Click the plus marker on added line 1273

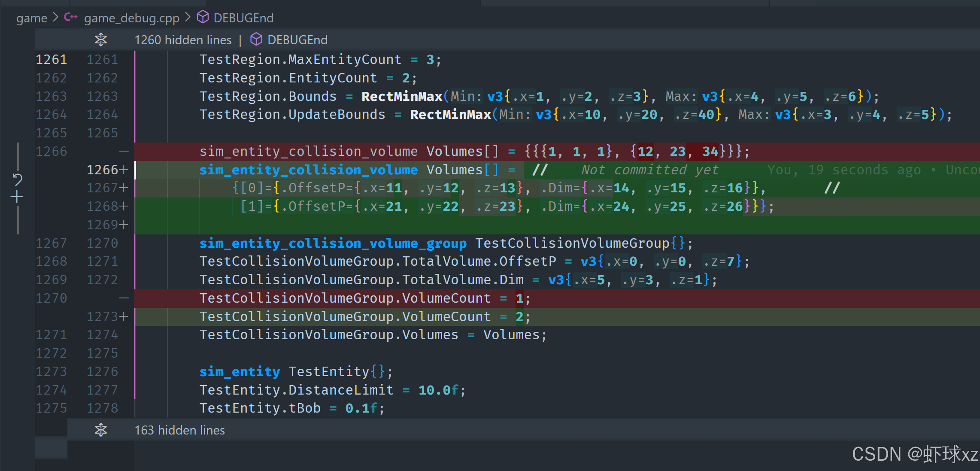pos(124,317)
